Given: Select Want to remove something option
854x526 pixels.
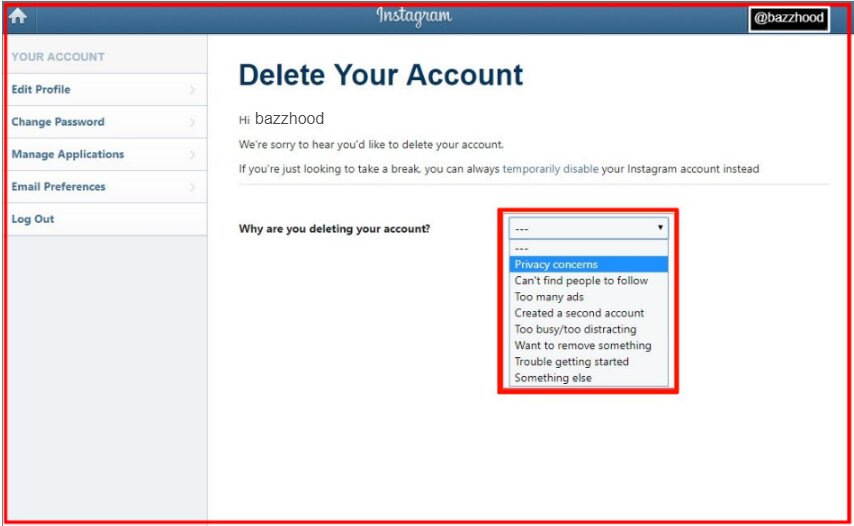Looking at the screenshot, I should (588, 345).
